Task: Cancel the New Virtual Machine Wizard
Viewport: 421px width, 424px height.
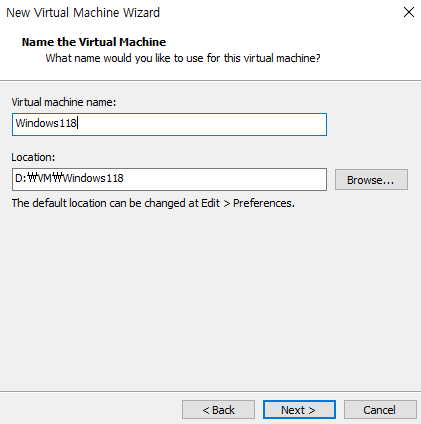Action: tap(380, 410)
